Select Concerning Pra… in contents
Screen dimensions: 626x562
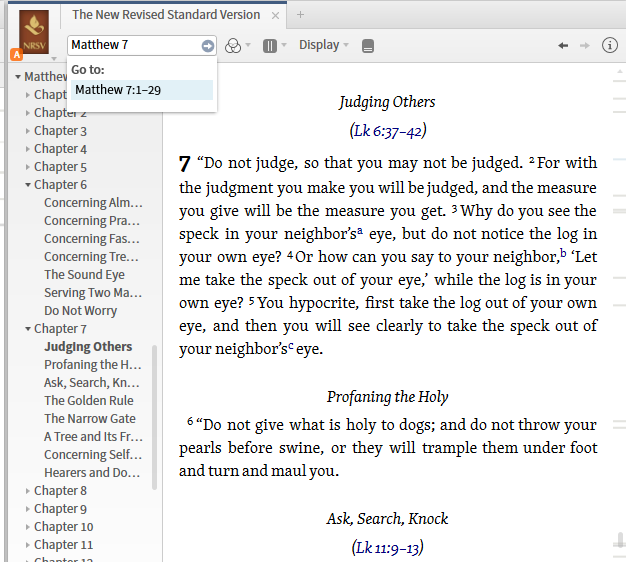[92, 221]
